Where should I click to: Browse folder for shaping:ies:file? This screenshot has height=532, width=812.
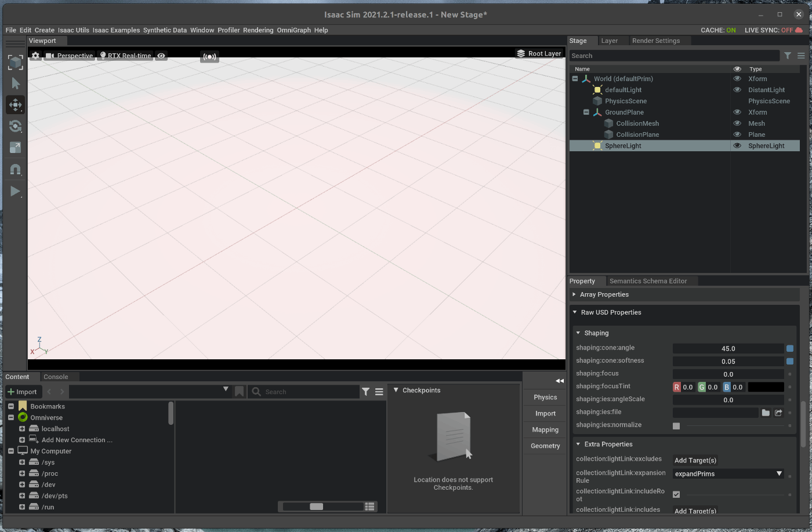(x=766, y=413)
